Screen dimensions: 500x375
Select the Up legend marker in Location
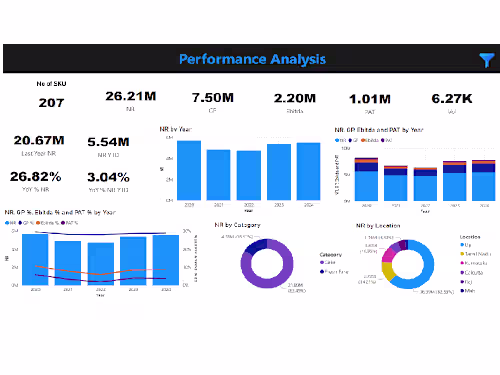coord(462,245)
